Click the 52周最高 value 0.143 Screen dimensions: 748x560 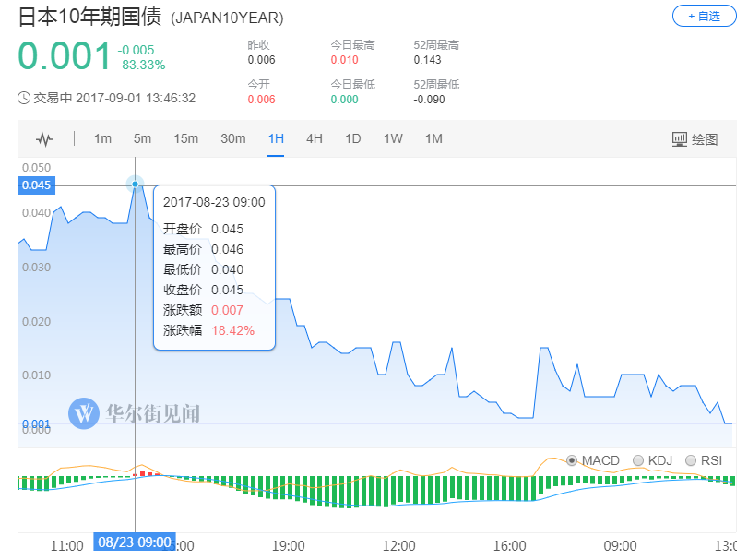(x=427, y=60)
